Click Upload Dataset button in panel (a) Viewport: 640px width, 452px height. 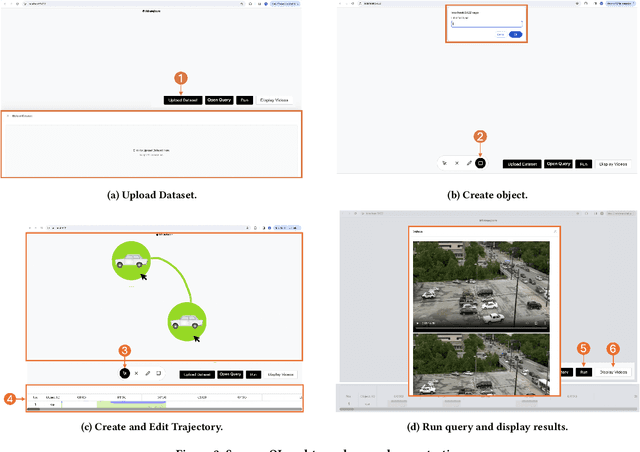pyautogui.click(x=182, y=101)
